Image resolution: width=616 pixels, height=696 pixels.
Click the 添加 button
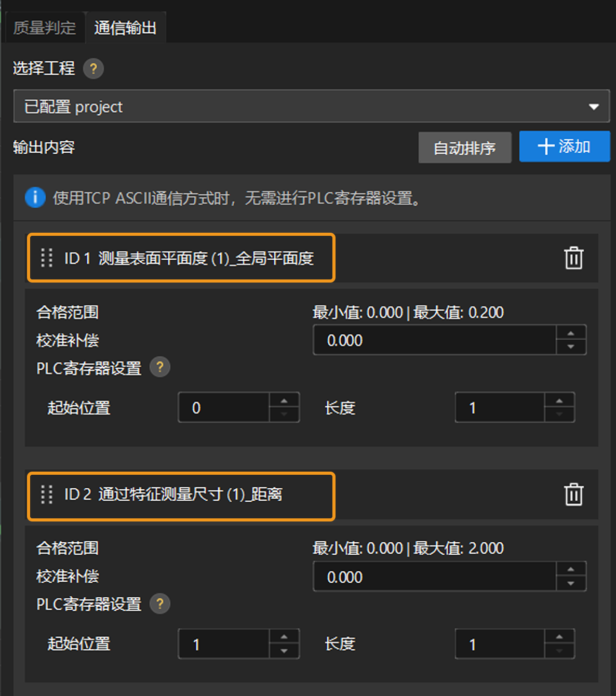565,146
